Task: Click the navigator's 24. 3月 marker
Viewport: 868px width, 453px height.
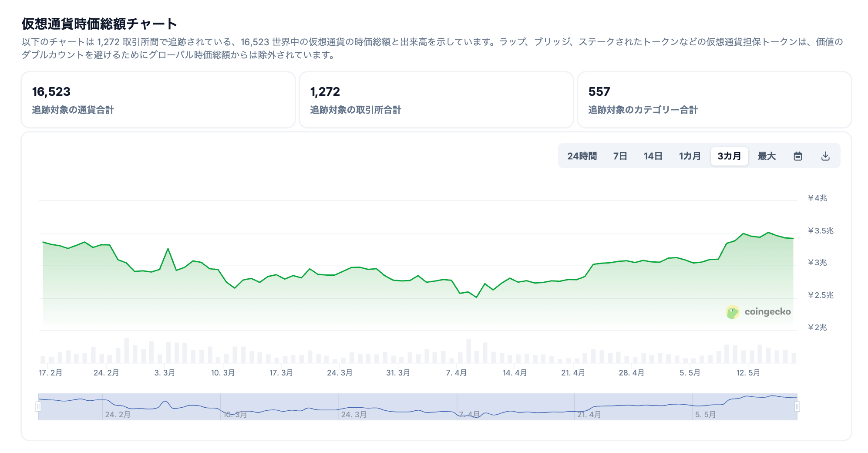Action: coord(353,415)
